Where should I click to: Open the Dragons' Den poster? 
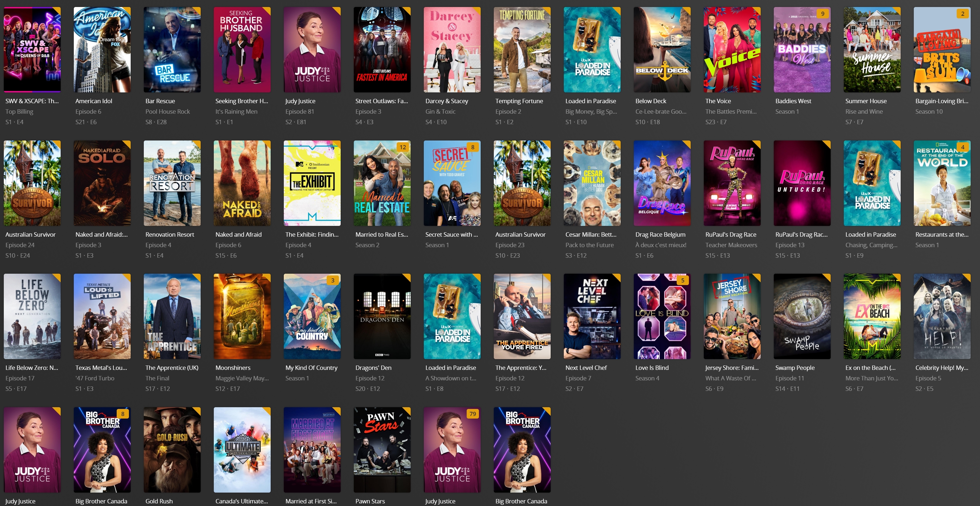coord(382,316)
